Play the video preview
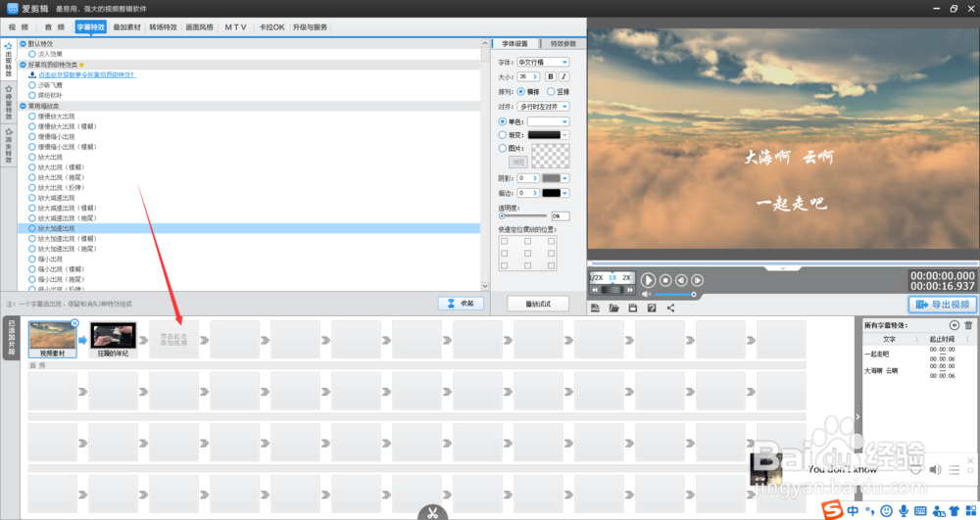This screenshot has height=520, width=980. (x=648, y=281)
